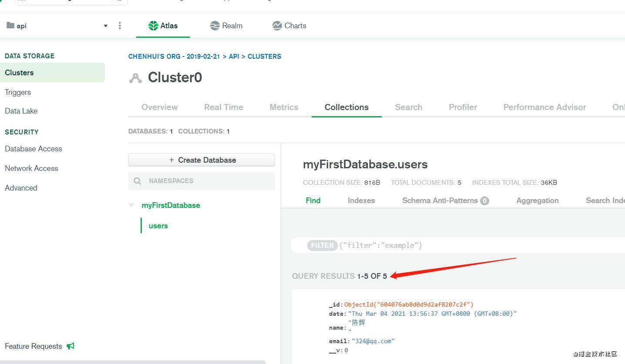Click the __v value 0
The height and width of the screenshot is (364, 625).
(x=346, y=350)
